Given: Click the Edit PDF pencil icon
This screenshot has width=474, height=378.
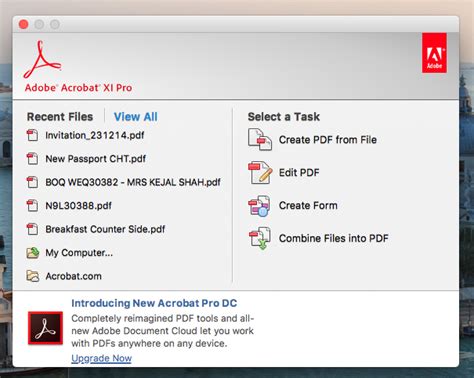Looking at the screenshot, I should [260, 172].
